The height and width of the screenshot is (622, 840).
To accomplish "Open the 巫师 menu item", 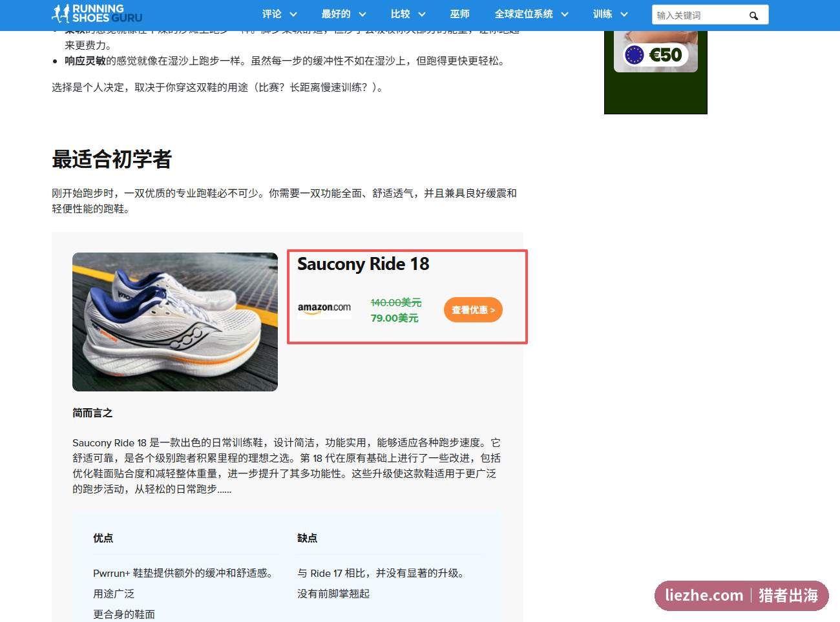I will tap(460, 14).
